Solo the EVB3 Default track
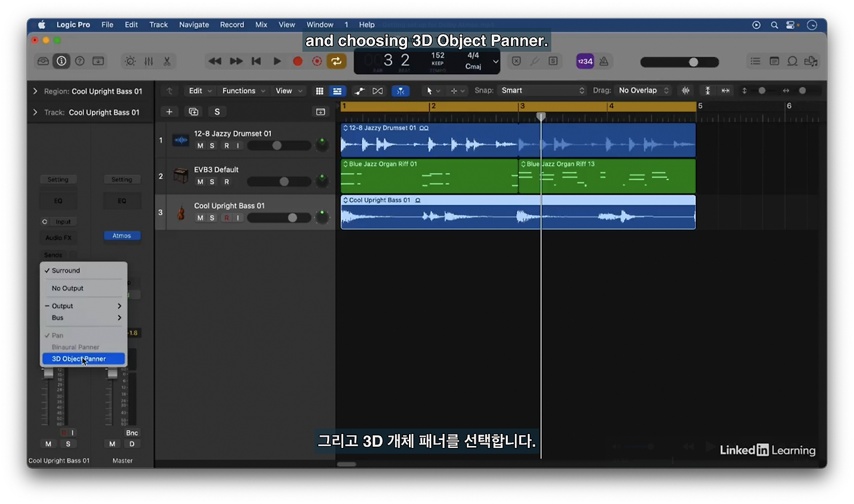 click(212, 181)
